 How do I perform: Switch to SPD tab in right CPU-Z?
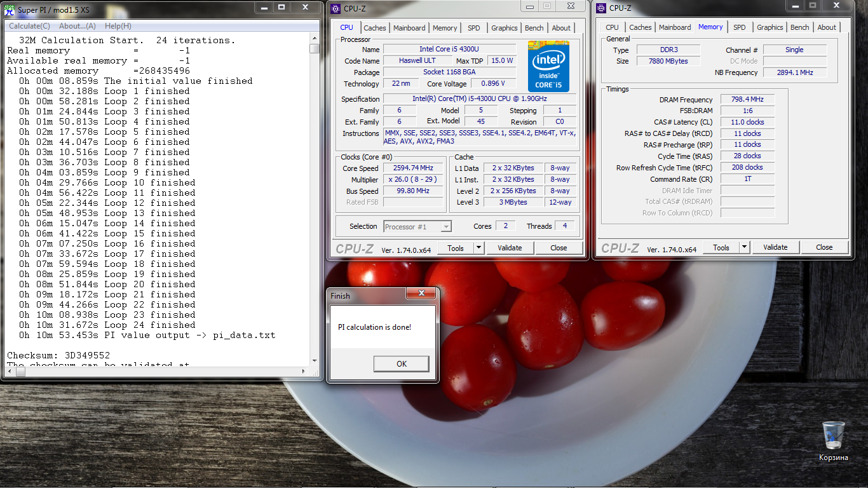[740, 27]
